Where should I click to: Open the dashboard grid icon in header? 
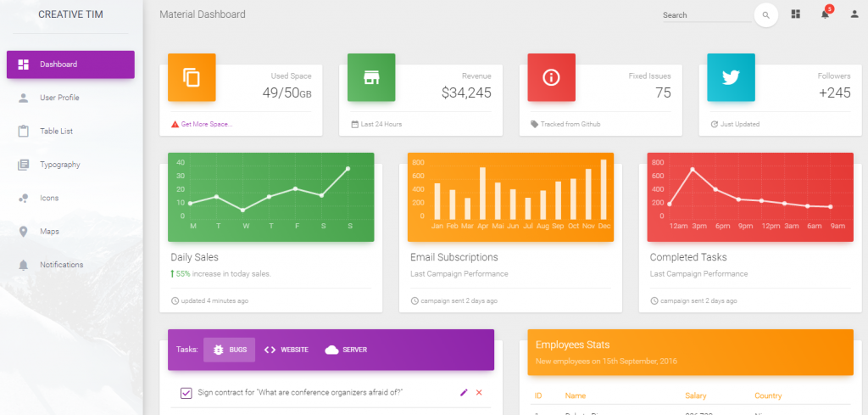pyautogui.click(x=796, y=14)
